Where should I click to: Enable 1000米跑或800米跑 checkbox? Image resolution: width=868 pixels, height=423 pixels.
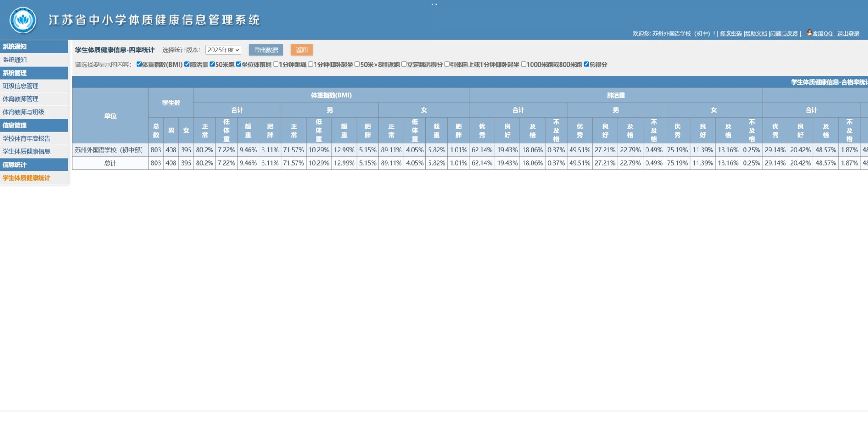(x=524, y=64)
